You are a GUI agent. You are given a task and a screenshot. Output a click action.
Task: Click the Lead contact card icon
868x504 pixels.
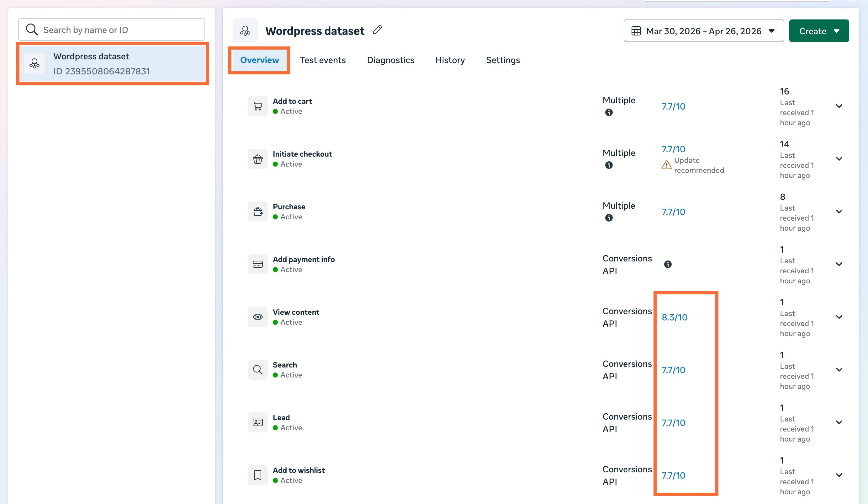[x=258, y=423]
